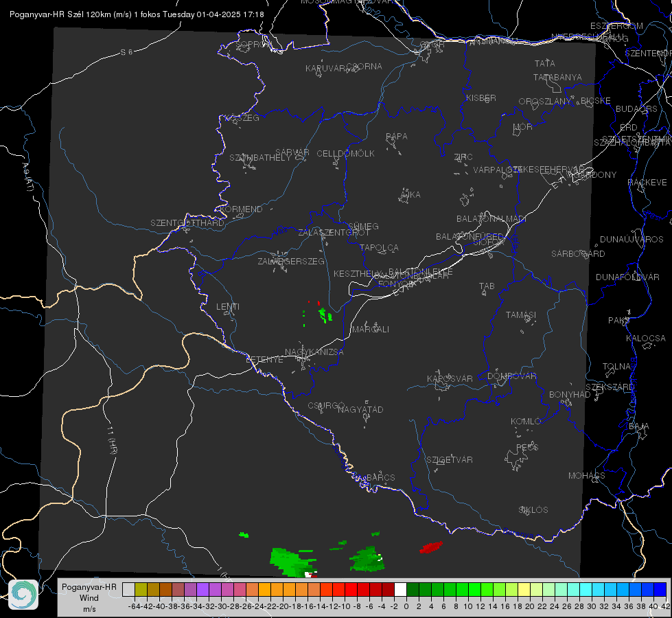Viewport: 672px width, 618px height.
Task: Click the MOR city label
Action: point(523,126)
